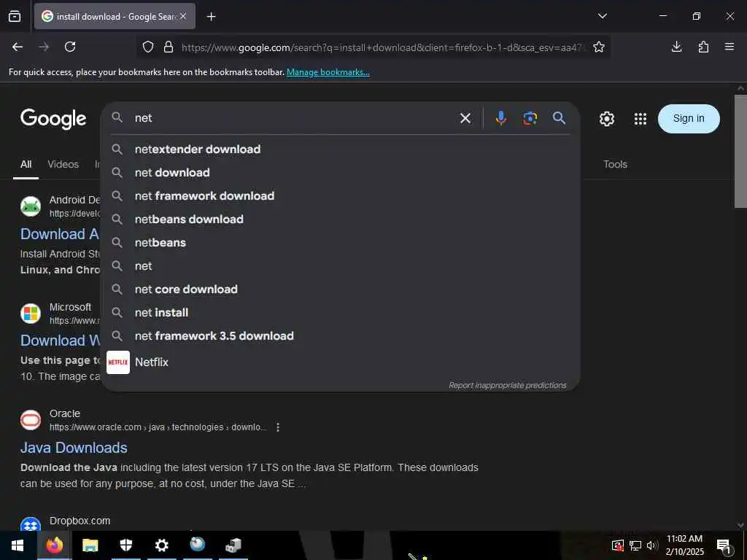Open the Firefox downloads panel
Image resolution: width=747 pixels, height=560 pixels.
click(676, 47)
